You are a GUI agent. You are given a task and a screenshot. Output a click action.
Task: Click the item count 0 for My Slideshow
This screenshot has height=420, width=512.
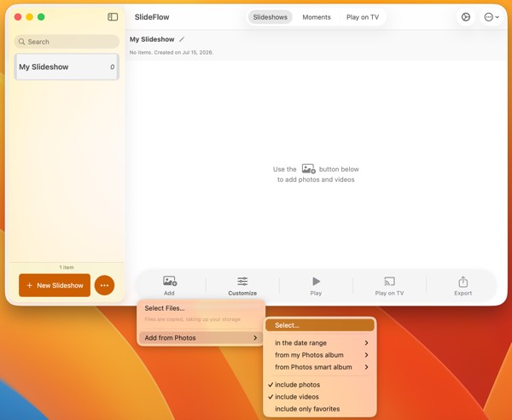pyautogui.click(x=112, y=67)
